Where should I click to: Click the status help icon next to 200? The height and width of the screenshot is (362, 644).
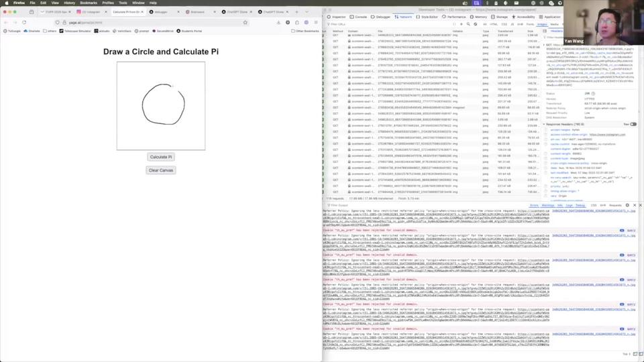pyautogui.click(x=593, y=94)
